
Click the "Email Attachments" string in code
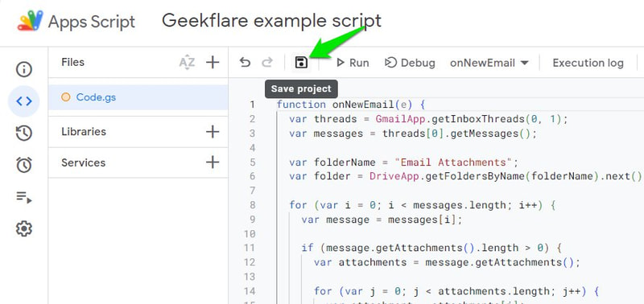pyautogui.click(x=454, y=162)
